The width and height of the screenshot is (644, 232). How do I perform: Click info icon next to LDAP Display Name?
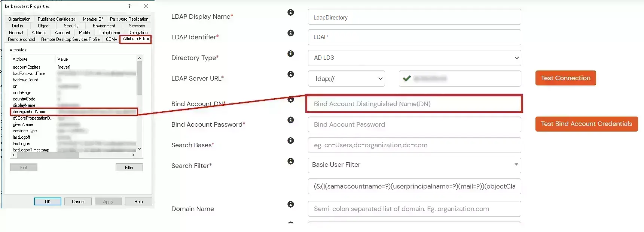point(290,12)
